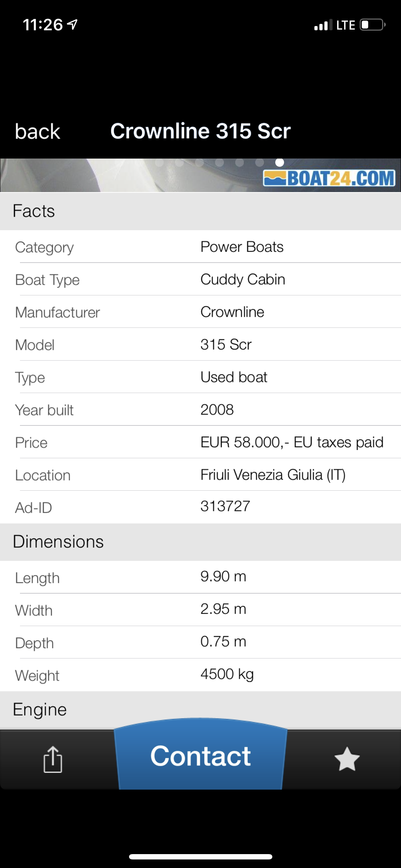
Task: Favorite this boat with the star icon
Action: pyautogui.click(x=347, y=759)
